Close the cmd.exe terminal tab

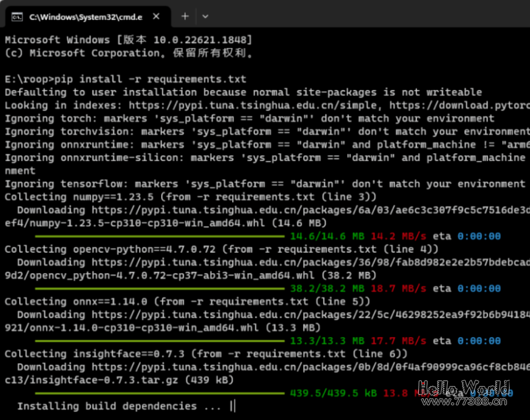(156, 17)
